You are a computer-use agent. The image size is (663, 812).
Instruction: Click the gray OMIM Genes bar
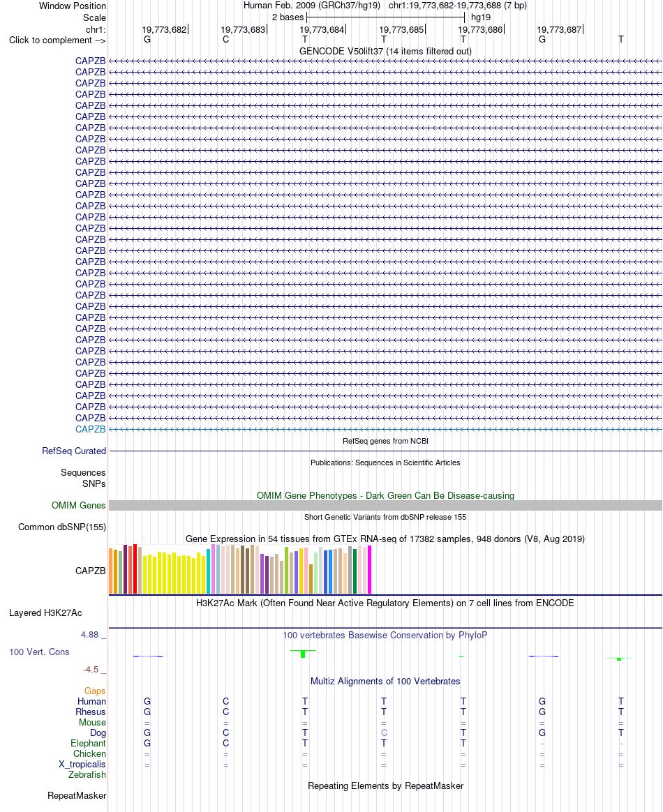pyautogui.click(x=385, y=506)
